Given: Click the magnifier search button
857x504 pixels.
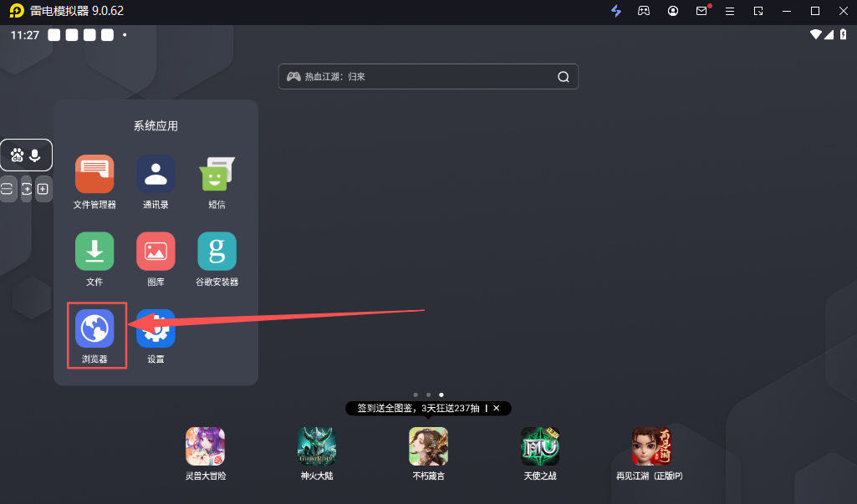Looking at the screenshot, I should click(564, 77).
